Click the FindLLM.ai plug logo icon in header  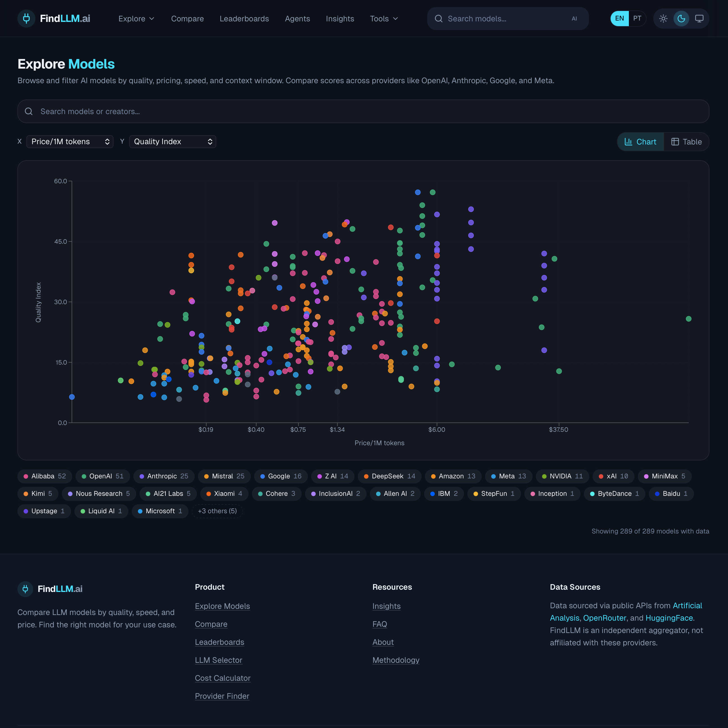point(26,19)
